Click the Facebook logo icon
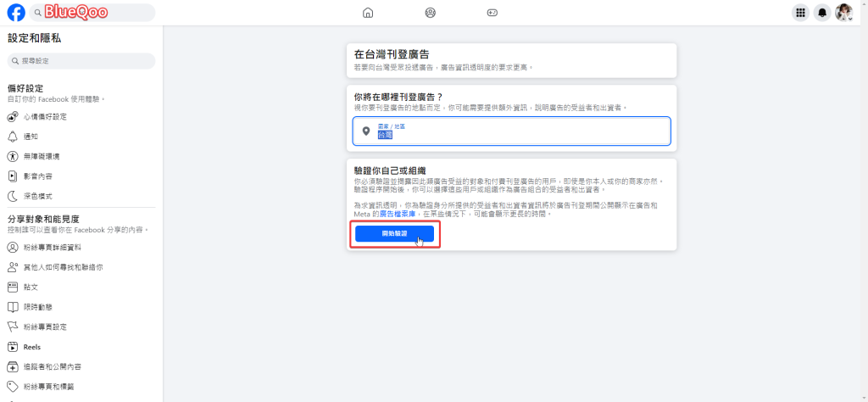The image size is (868, 402). pyautogui.click(x=15, y=13)
